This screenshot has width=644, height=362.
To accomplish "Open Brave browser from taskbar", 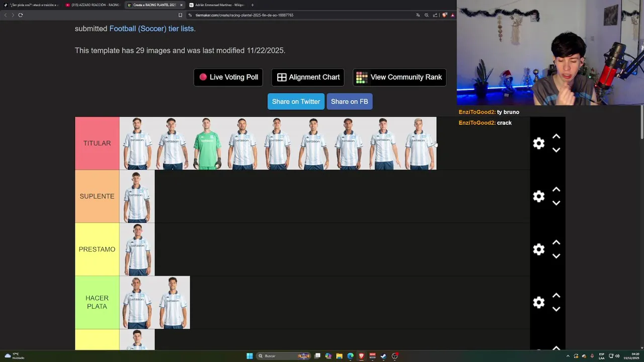I will coord(361,356).
